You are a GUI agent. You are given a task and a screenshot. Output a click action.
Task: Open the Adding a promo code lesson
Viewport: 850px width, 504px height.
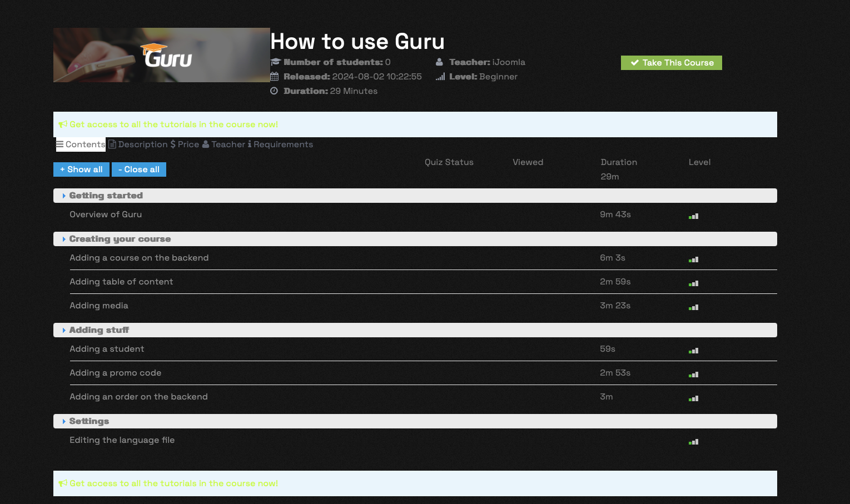[x=116, y=373]
